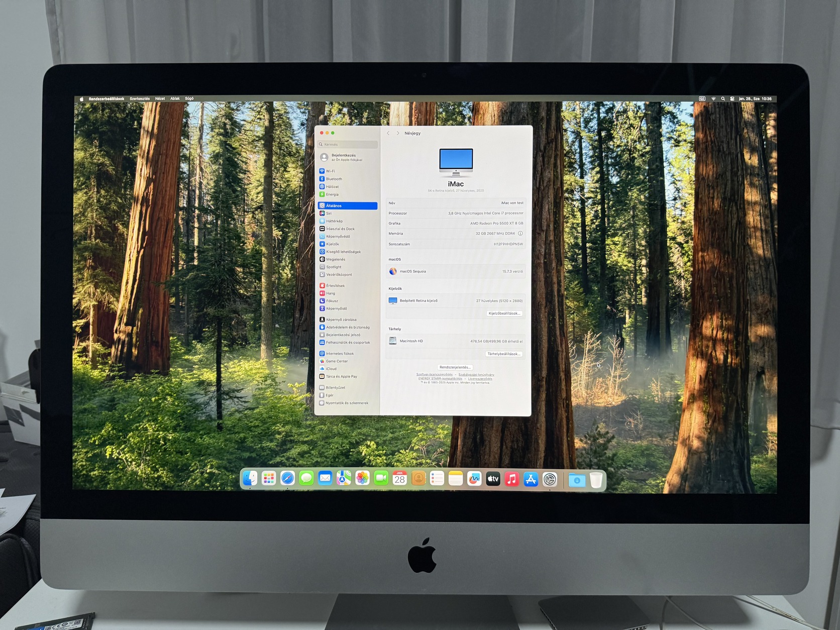The image size is (840, 630).
Task: Open Íróasztal és Dock settings
Action: click(348, 229)
